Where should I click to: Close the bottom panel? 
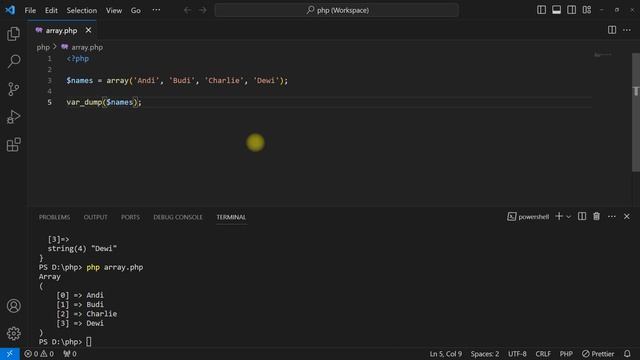click(627, 216)
